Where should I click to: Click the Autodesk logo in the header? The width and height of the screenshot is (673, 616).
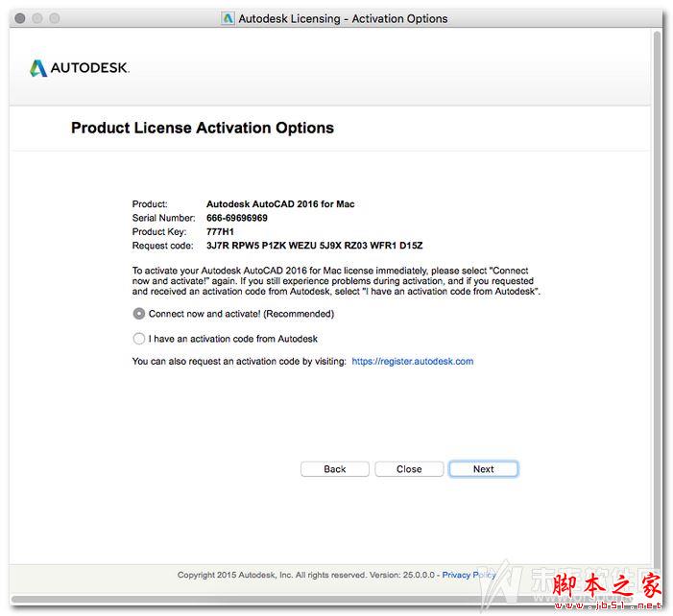point(80,68)
